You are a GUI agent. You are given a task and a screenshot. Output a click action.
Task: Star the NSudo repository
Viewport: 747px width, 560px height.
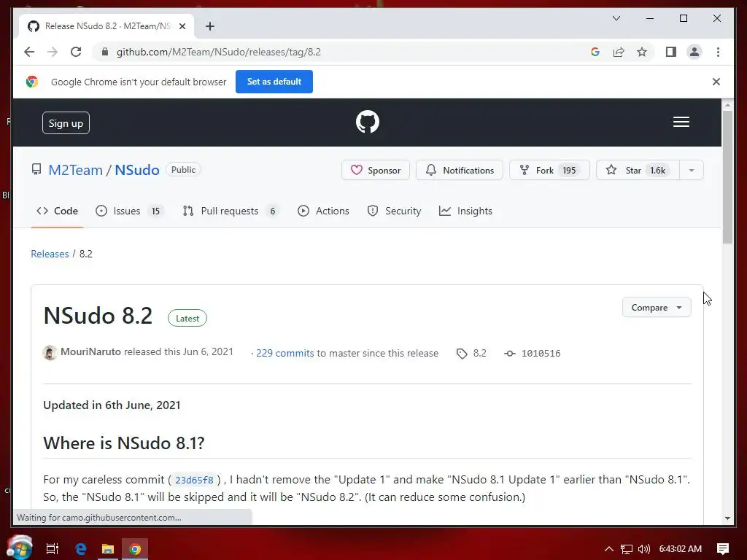[638, 170]
